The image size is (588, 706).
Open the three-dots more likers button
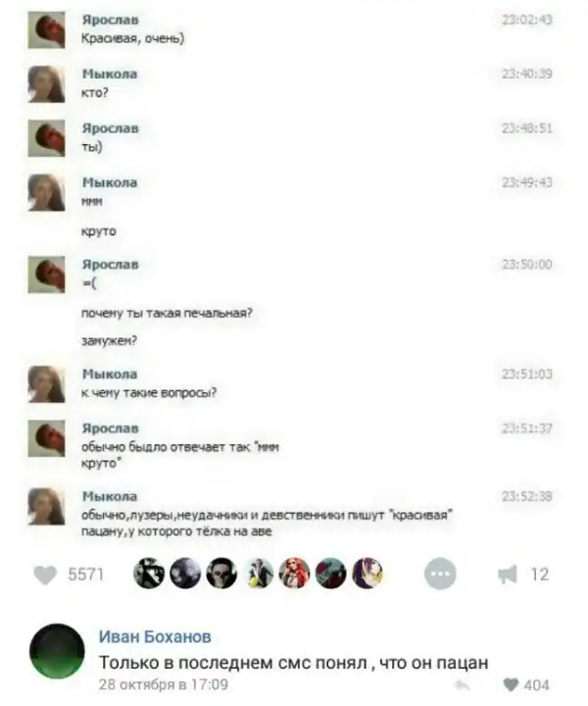click(440, 574)
